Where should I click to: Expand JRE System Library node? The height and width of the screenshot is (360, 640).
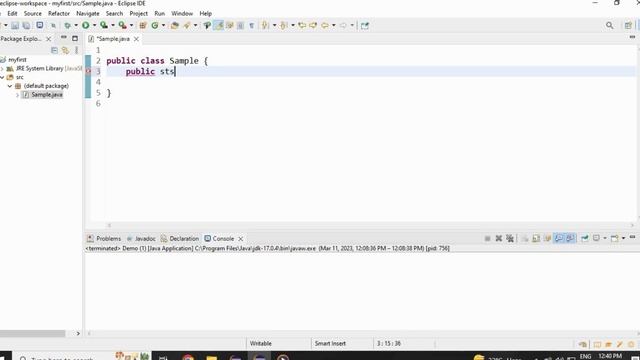click(x=2, y=69)
